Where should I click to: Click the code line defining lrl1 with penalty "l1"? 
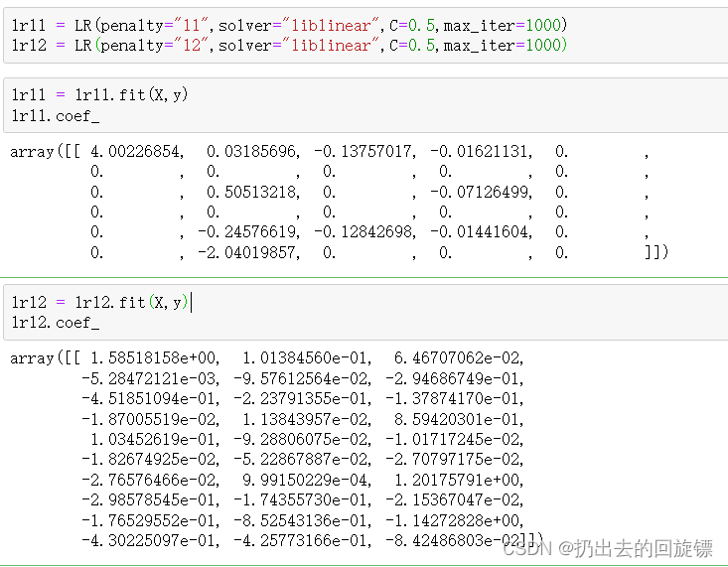289,25
